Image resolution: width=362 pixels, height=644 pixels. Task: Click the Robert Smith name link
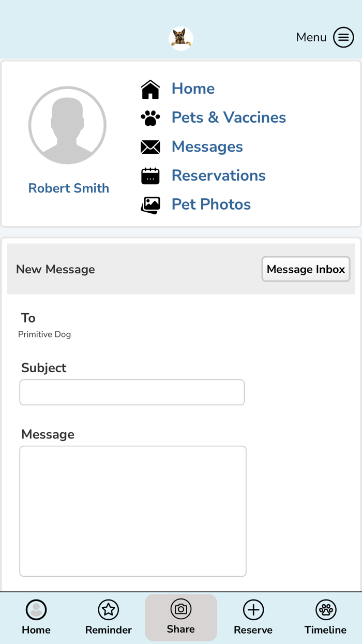pos(68,188)
